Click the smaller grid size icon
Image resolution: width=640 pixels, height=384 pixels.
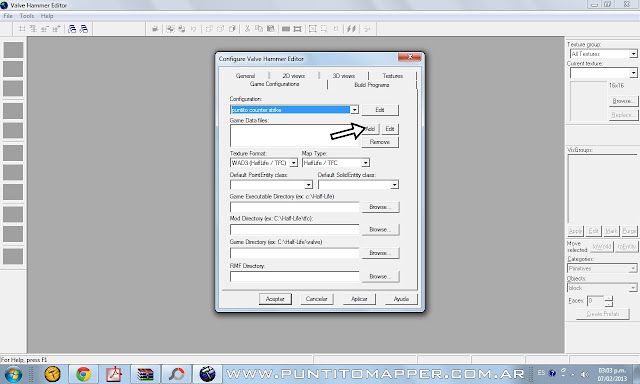coord(44,29)
